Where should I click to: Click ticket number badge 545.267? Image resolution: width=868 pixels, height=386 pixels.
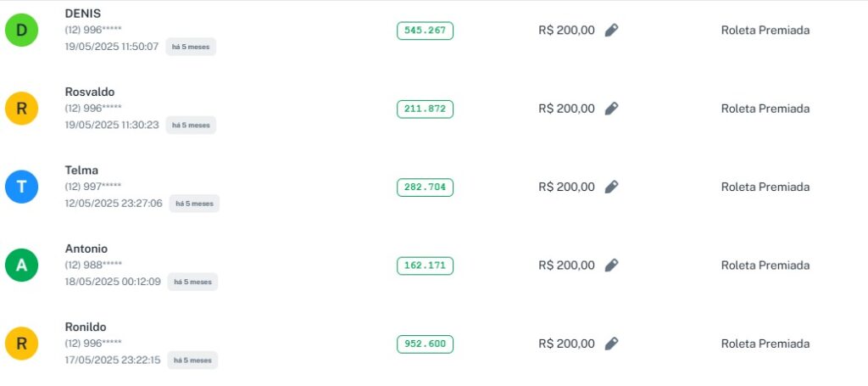[425, 31]
